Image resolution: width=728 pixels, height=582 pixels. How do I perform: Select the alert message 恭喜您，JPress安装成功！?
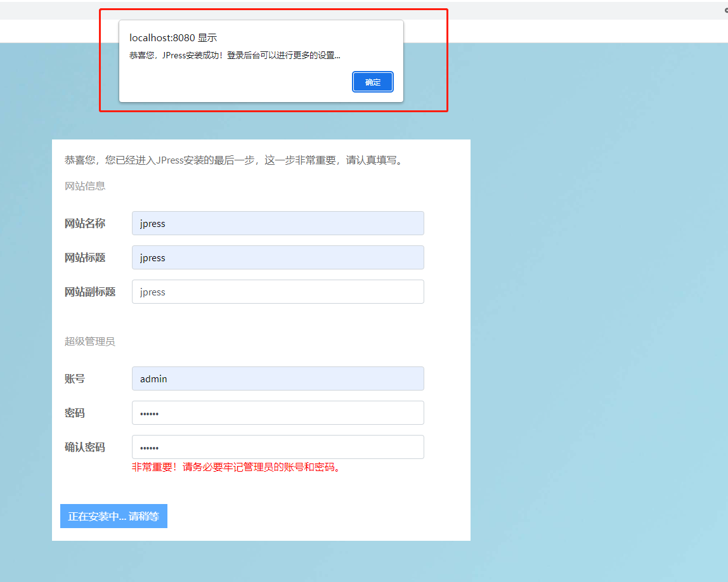click(x=176, y=55)
